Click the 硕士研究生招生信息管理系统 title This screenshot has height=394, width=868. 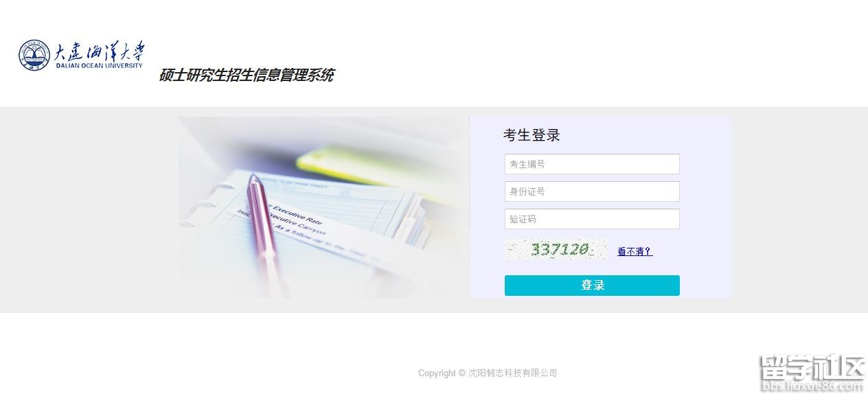point(246,76)
